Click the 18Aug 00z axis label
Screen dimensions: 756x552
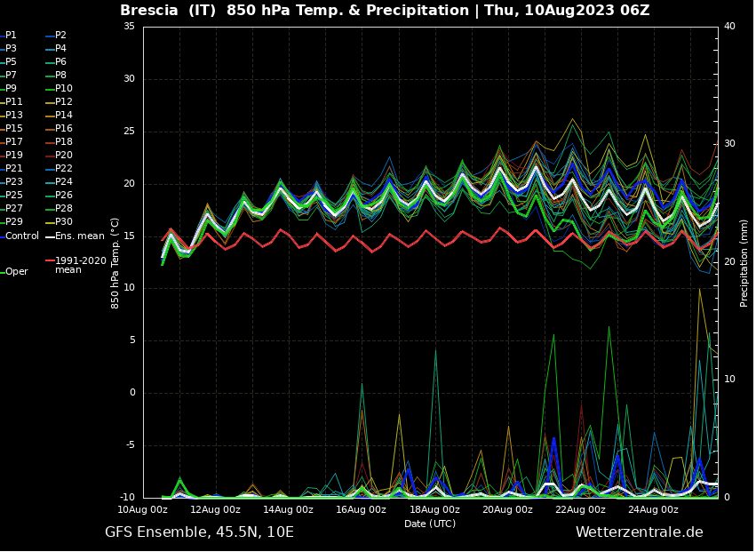point(434,510)
